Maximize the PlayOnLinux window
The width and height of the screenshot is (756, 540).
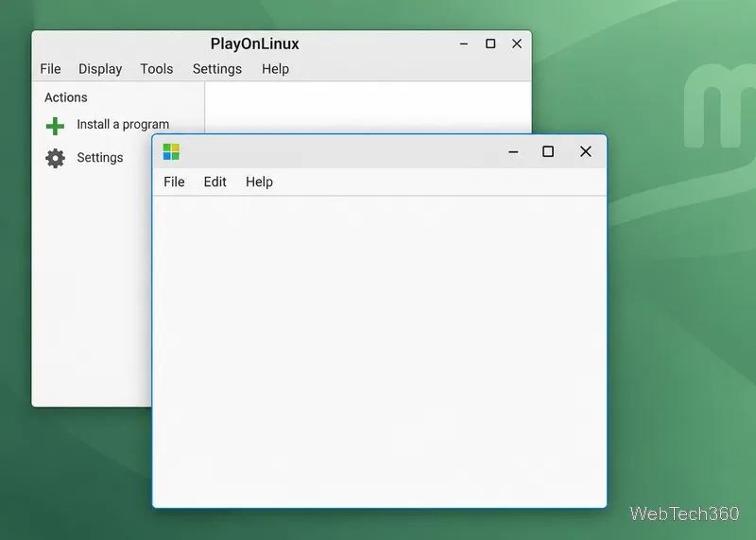[490, 44]
